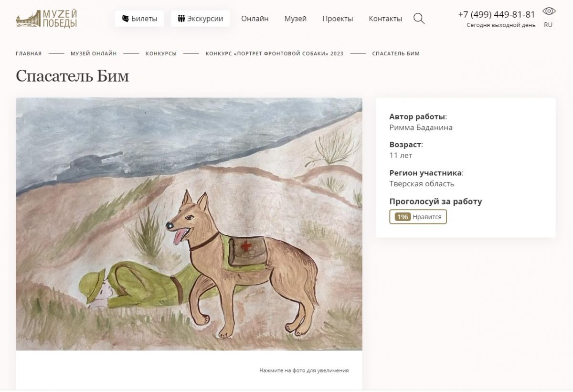Screen dimensions: 573x392
Task: Enlarge the dog drawing image
Action: point(189,224)
